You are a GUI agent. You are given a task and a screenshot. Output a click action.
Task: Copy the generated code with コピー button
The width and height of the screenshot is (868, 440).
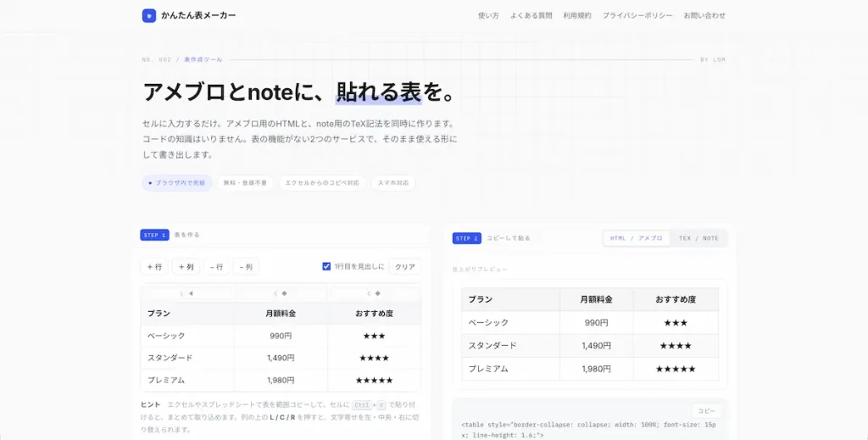706,410
